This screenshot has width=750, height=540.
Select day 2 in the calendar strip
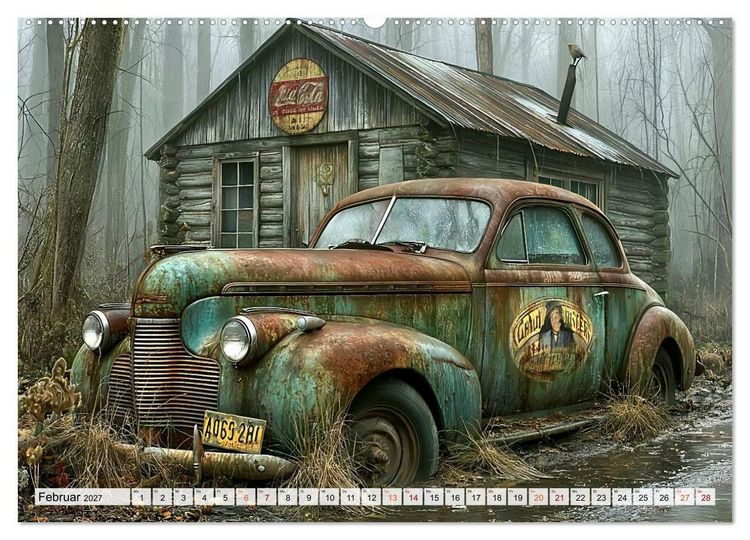pyautogui.click(x=163, y=497)
